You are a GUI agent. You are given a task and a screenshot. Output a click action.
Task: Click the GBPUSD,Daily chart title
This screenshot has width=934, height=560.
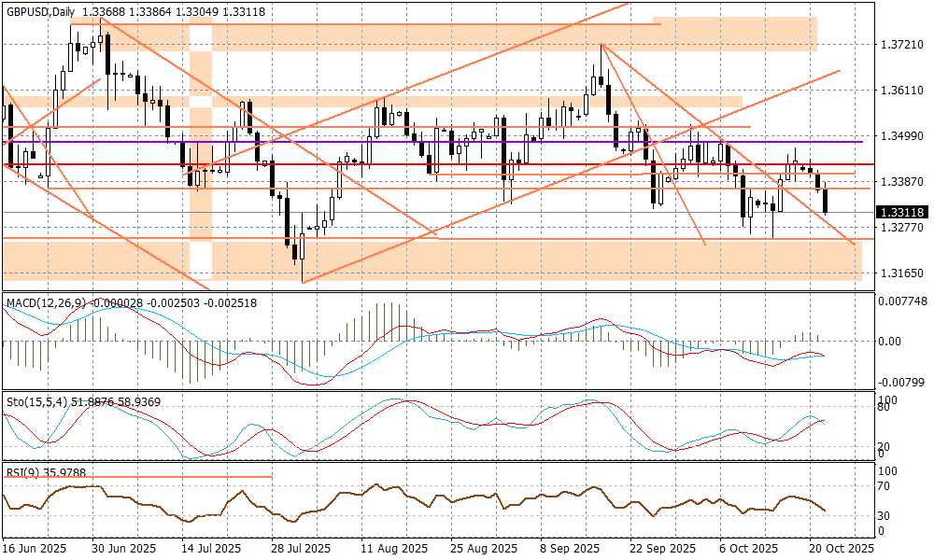(x=38, y=12)
